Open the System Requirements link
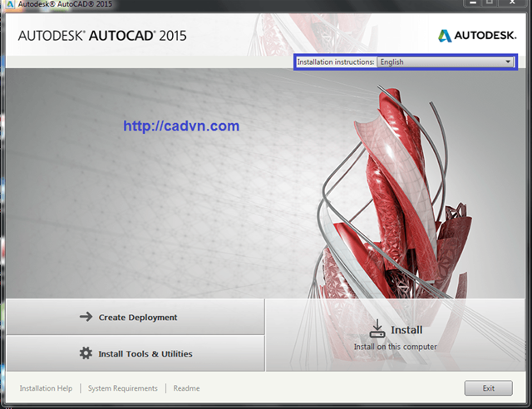 coord(123,388)
